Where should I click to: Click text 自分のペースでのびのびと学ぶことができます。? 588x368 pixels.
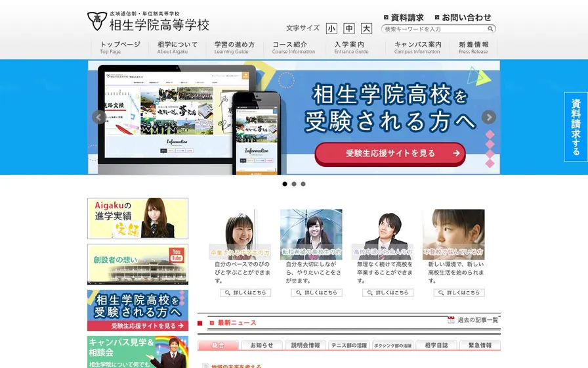(242, 273)
